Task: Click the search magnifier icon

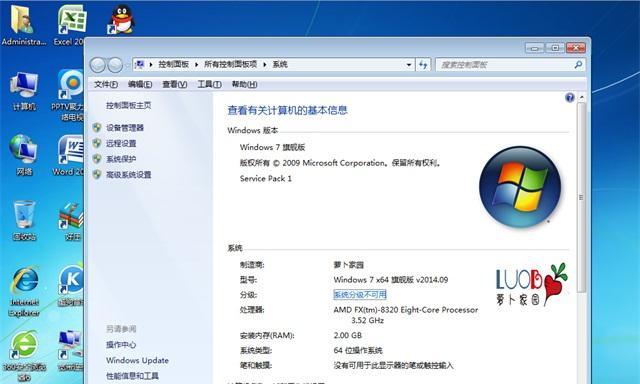Action: click(578, 64)
